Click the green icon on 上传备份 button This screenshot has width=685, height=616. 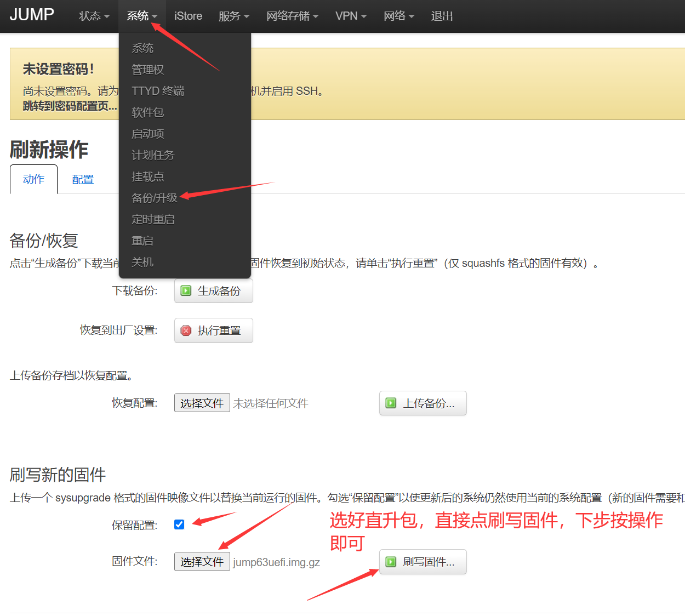(x=391, y=403)
